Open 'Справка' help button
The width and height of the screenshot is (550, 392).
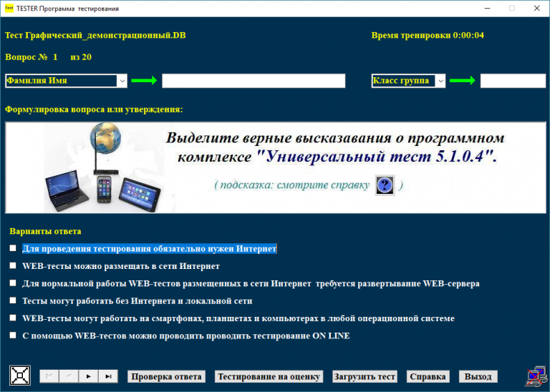pyautogui.click(x=429, y=376)
